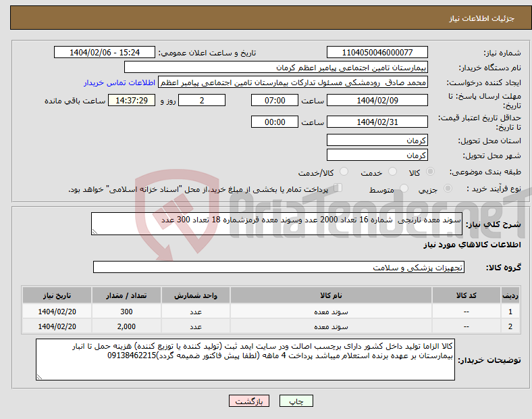Image resolution: width=532 pixels, height=419 pixels.
Task: Click the جزئیات اطلاعات نیاز page header
Action: 481,18
